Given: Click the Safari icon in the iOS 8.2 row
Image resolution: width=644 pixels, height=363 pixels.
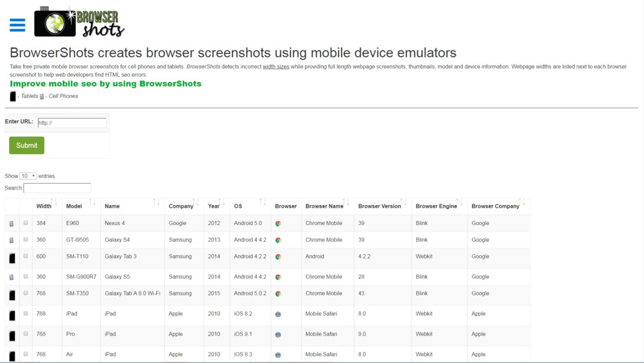Looking at the screenshot, I should pyautogui.click(x=278, y=314).
